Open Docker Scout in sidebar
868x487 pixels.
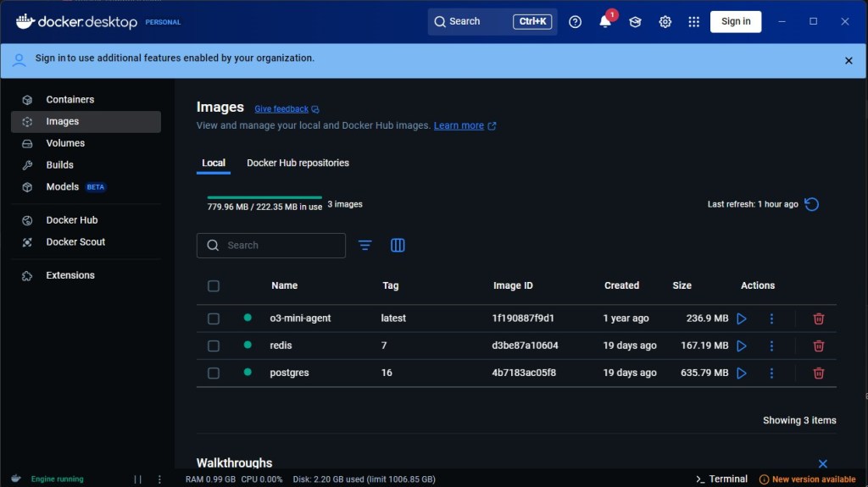pyautogui.click(x=86, y=242)
